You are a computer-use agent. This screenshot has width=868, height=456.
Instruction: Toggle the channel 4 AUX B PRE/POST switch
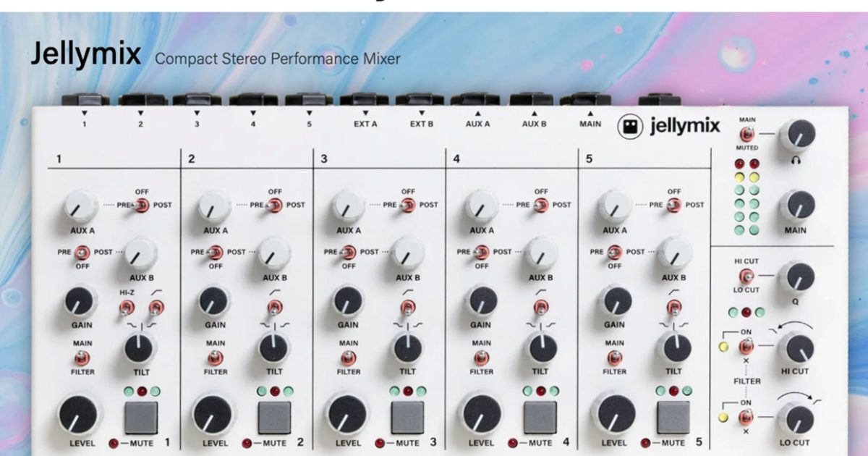(x=482, y=253)
